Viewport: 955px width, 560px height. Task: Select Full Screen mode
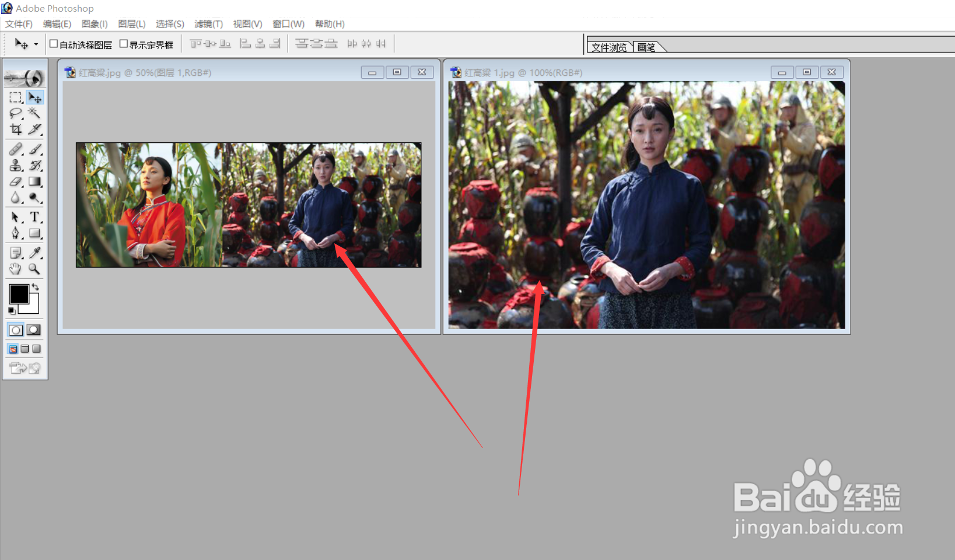pyautogui.click(x=36, y=349)
